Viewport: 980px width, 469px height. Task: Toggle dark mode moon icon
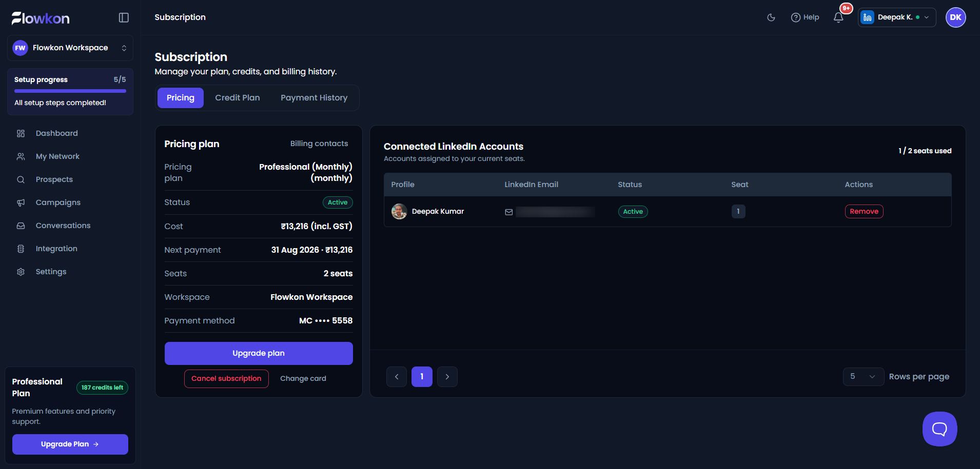(x=771, y=17)
